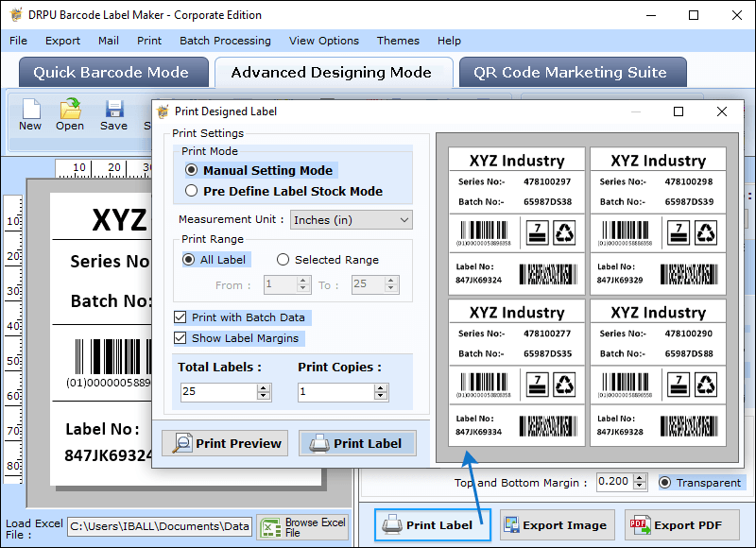Maximize the Print Designed Label dialog

click(679, 111)
